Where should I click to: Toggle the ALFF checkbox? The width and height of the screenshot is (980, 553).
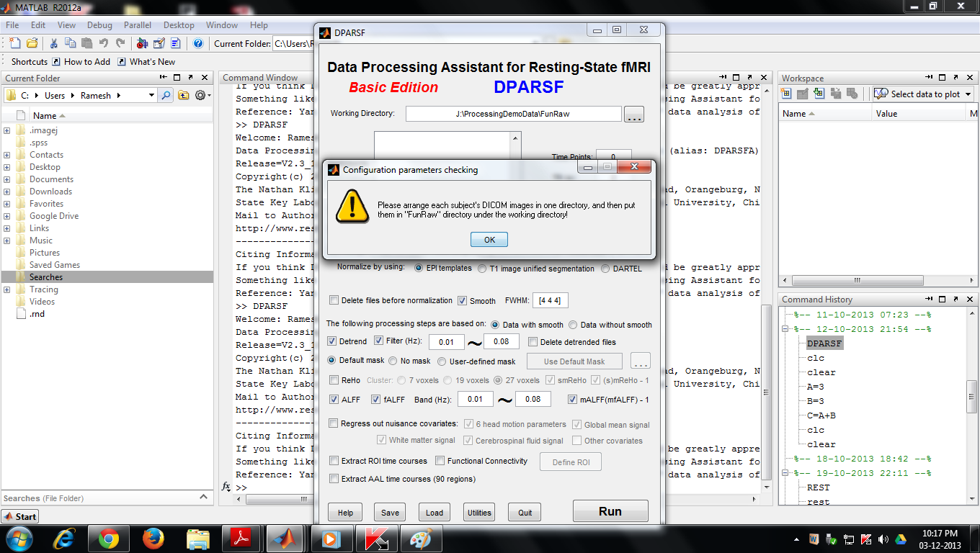point(334,400)
